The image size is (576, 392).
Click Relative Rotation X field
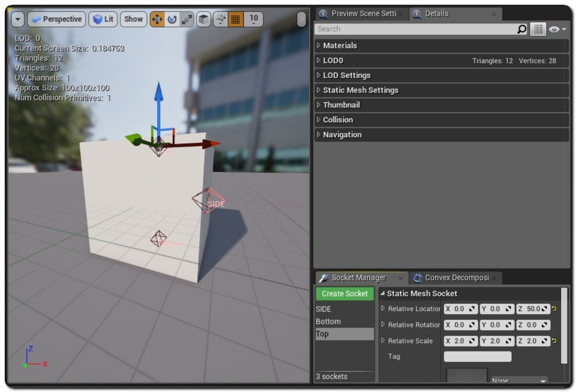tap(461, 325)
